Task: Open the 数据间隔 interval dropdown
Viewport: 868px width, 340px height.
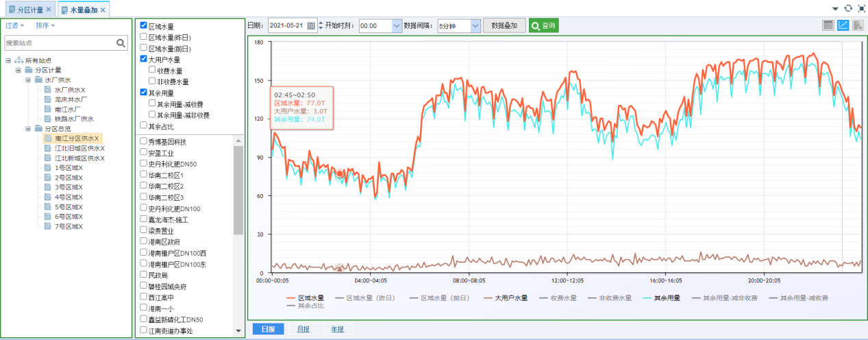Action: [475, 25]
